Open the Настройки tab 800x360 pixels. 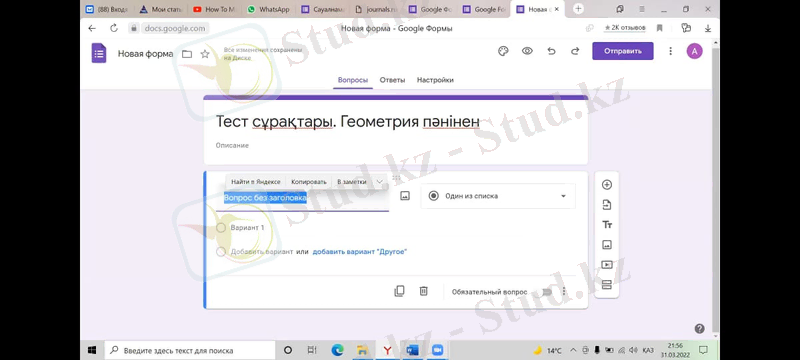click(435, 80)
